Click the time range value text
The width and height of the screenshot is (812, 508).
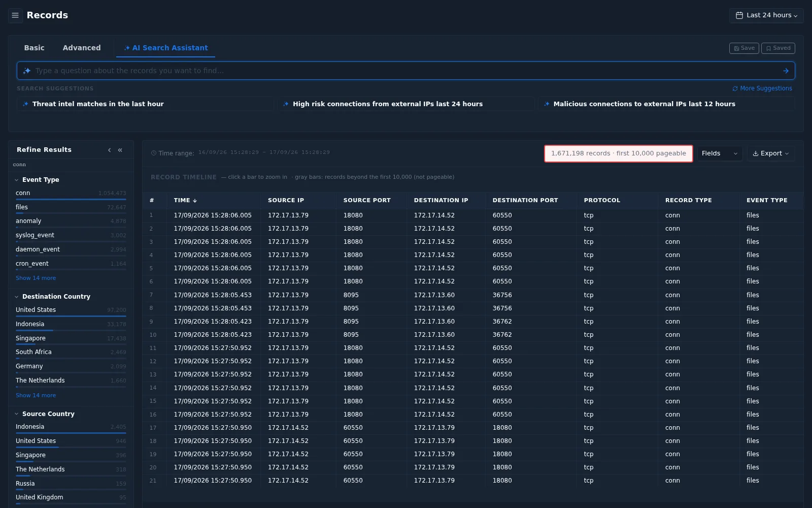(x=264, y=152)
